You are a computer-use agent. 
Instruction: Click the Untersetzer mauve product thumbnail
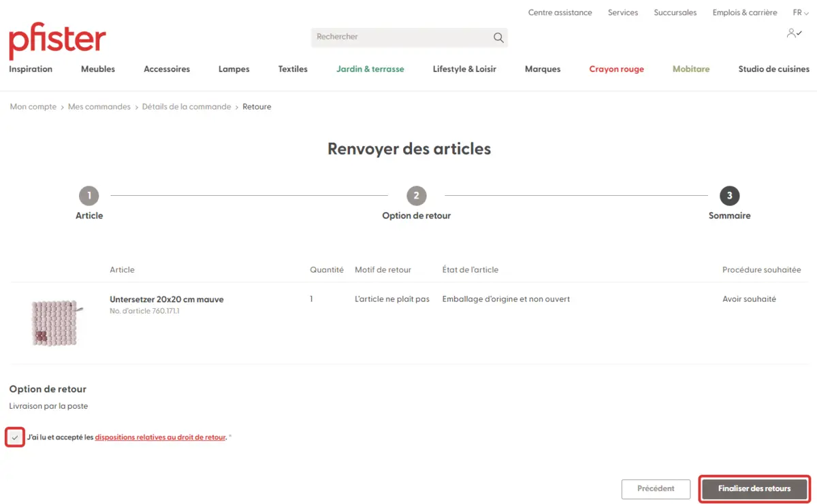(x=54, y=323)
